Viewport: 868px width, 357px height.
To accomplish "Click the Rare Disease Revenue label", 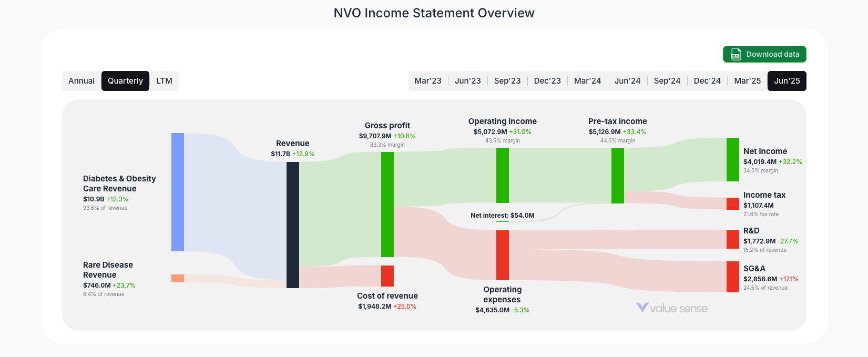I will [108, 270].
